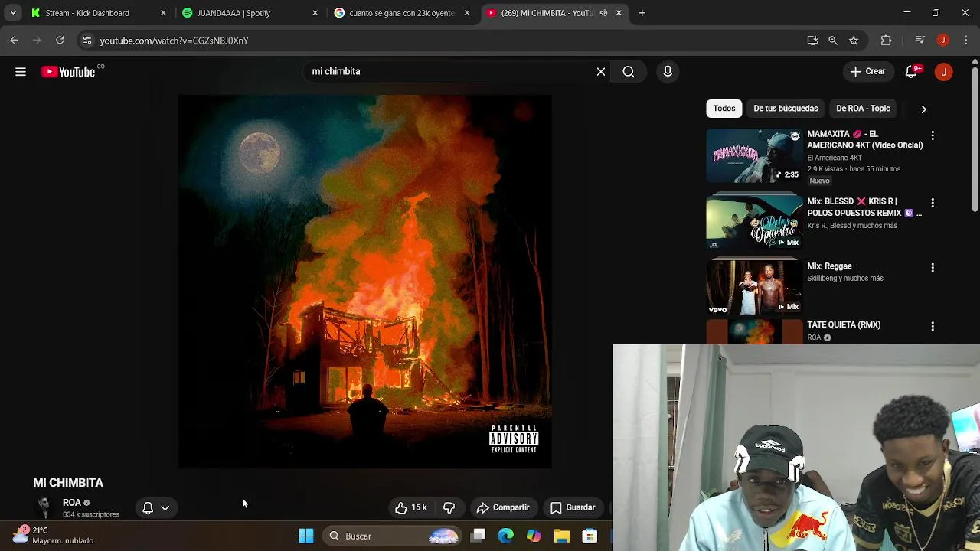Viewport: 980px width, 551px height.
Task: Run search with the magnifier button
Action: [x=629, y=71]
